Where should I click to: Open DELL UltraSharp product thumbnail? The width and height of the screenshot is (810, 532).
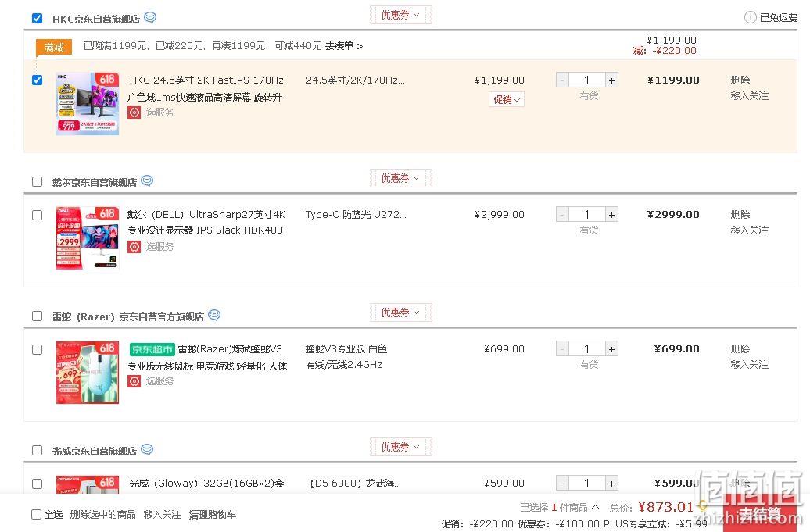click(88, 238)
